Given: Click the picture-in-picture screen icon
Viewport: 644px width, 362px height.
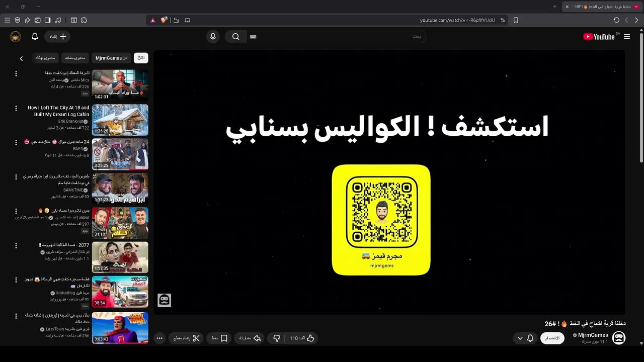Looking at the screenshot, I should [x=188, y=20].
